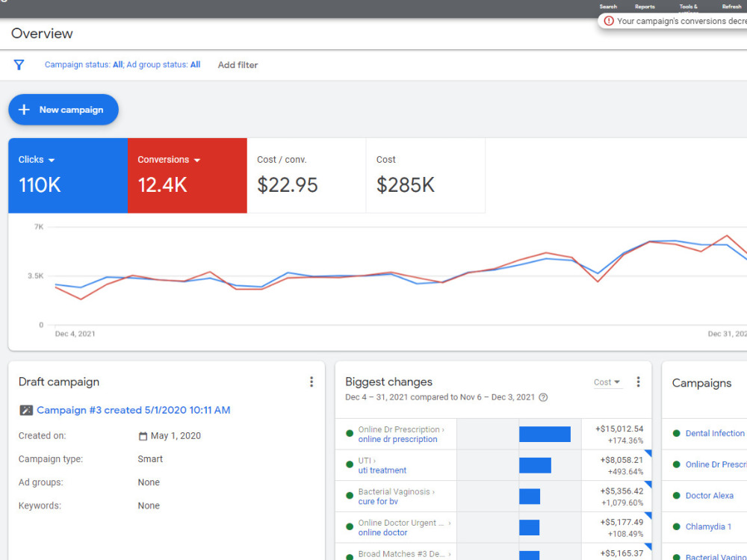Open the Biggest changes three-dot menu
747x560 pixels.
tap(639, 382)
